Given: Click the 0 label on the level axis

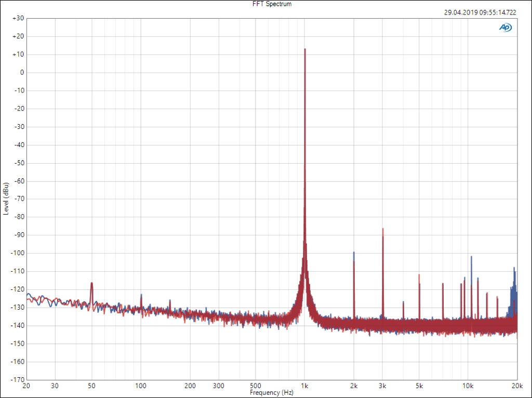Looking at the screenshot, I should click(22, 73).
